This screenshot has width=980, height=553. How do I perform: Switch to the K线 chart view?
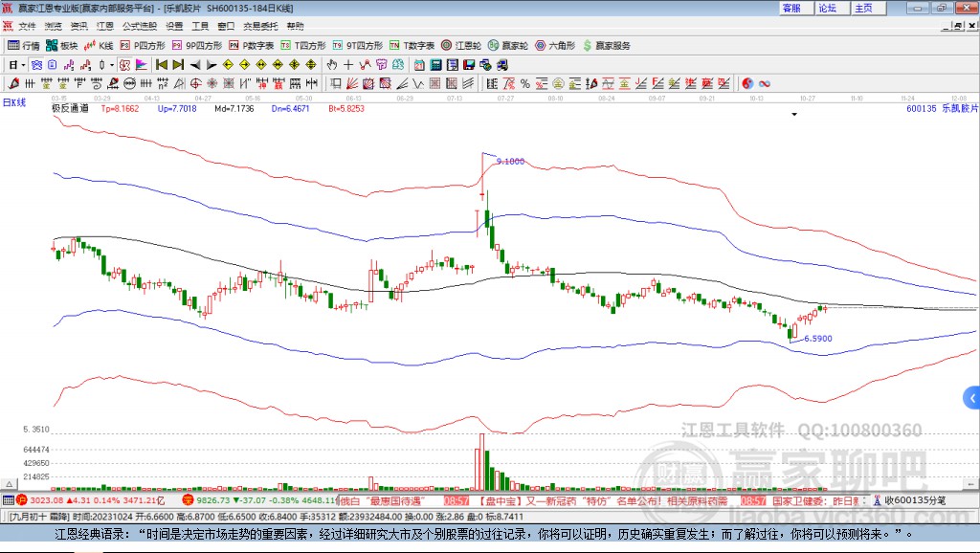(99, 46)
